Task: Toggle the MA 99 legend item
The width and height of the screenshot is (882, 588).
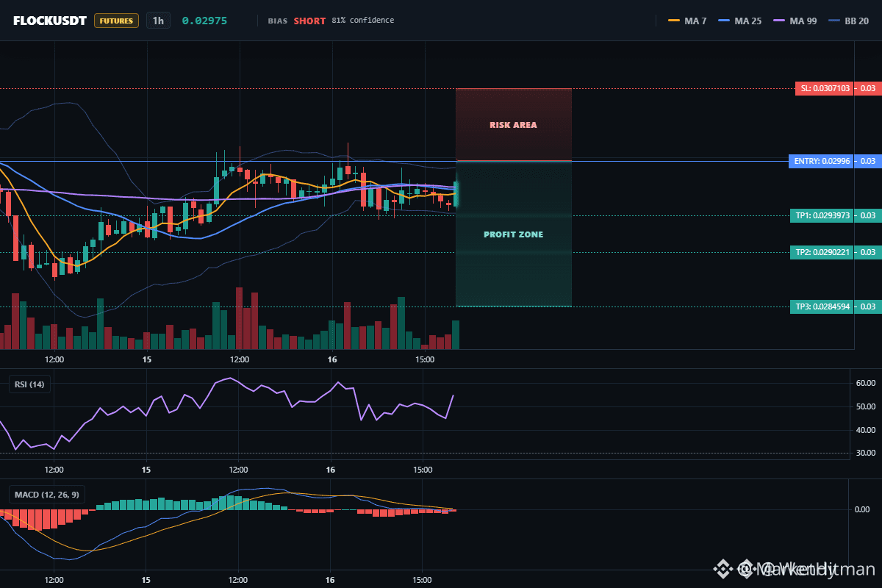Action: (x=795, y=21)
